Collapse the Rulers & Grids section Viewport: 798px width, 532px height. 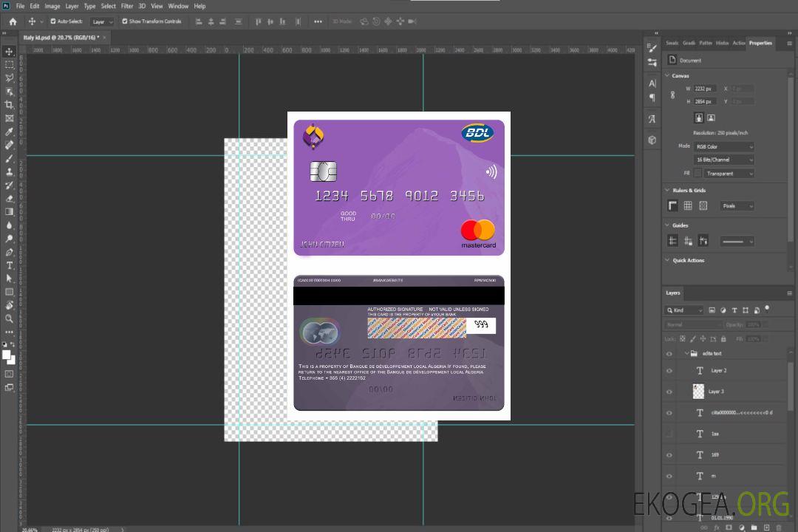click(667, 190)
